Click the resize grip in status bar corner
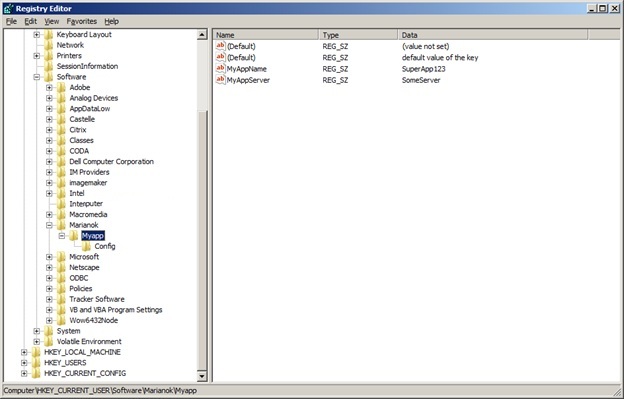The height and width of the screenshot is (399, 624). [618, 392]
